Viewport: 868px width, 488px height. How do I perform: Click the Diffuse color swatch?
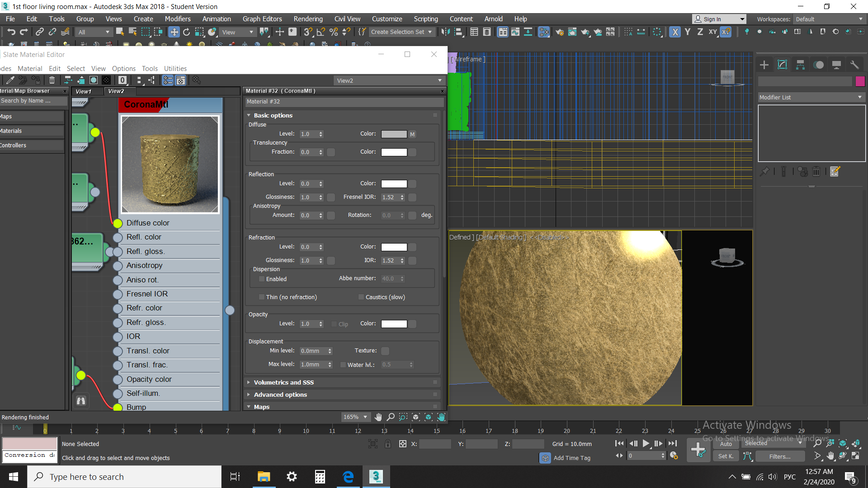(394, 134)
